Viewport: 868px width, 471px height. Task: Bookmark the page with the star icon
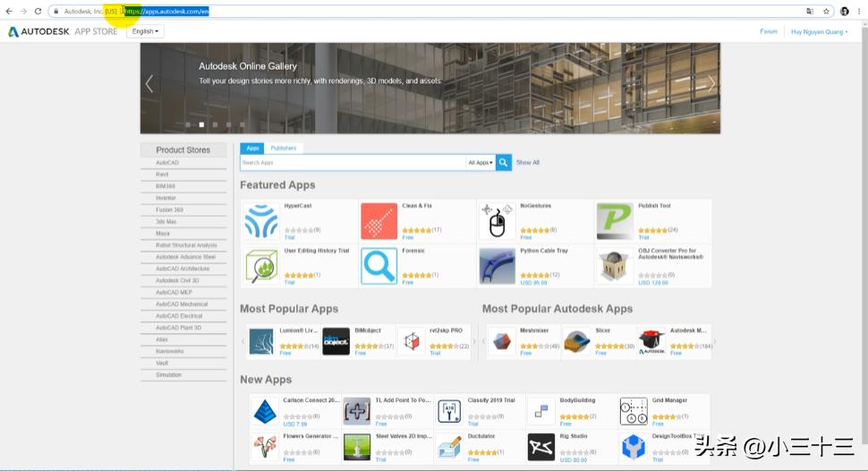point(826,11)
